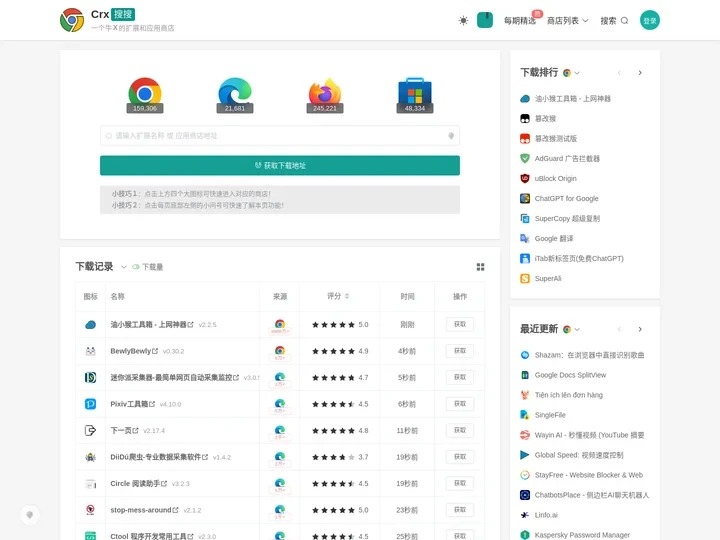The height and width of the screenshot is (540, 720).
Task: Click the floating help bulb button at bottom left
Action: click(30, 515)
